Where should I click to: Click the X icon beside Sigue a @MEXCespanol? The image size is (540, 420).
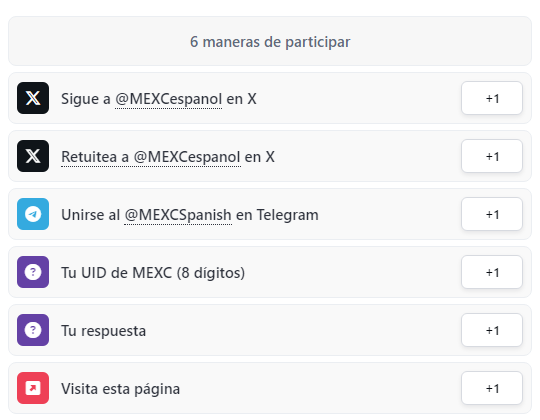pos(33,98)
